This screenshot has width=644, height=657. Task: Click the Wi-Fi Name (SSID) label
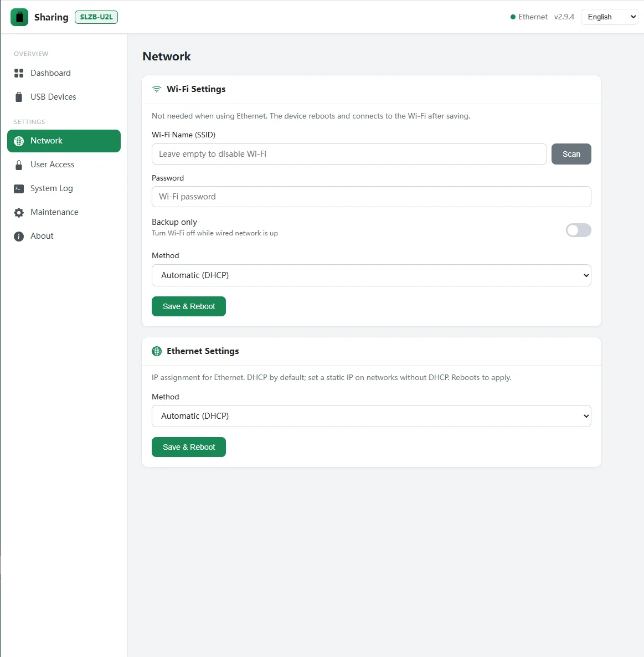point(183,135)
